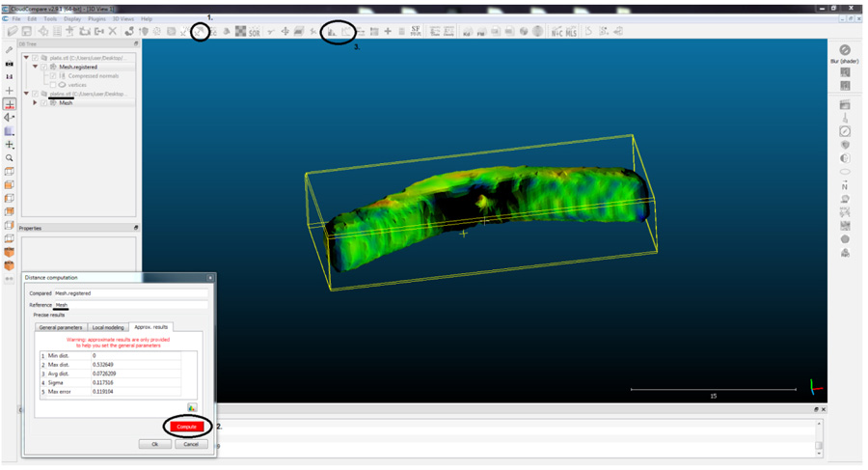Open the Display menu
868x470 pixels.
[x=72, y=19]
